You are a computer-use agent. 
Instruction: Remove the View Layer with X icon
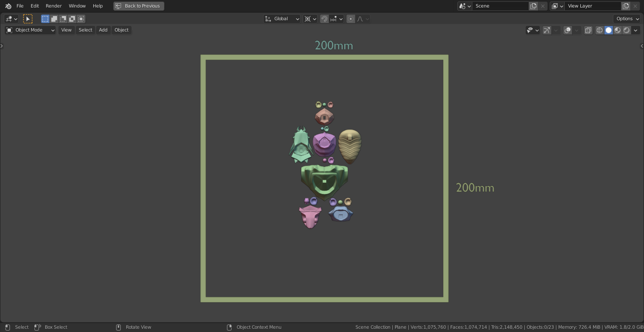pos(636,6)
